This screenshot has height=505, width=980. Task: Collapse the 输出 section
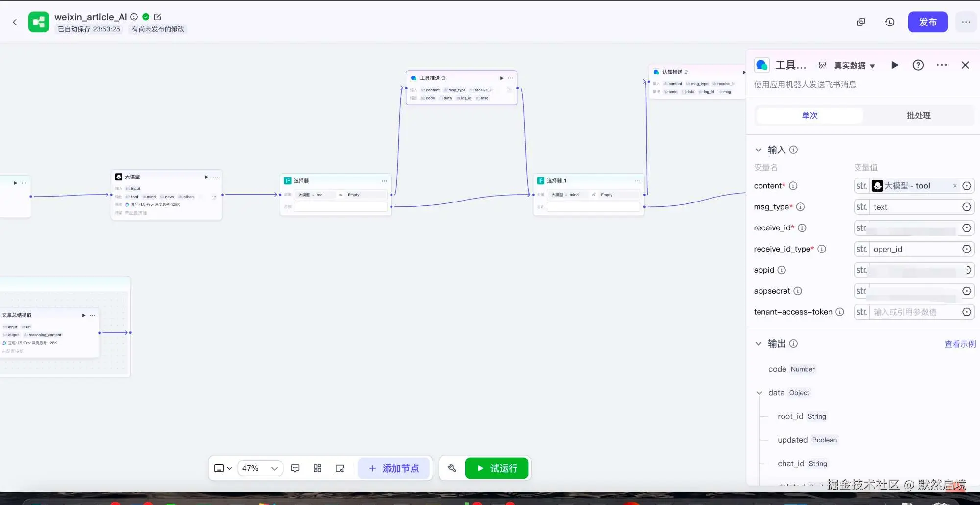(x=759, y=344)
